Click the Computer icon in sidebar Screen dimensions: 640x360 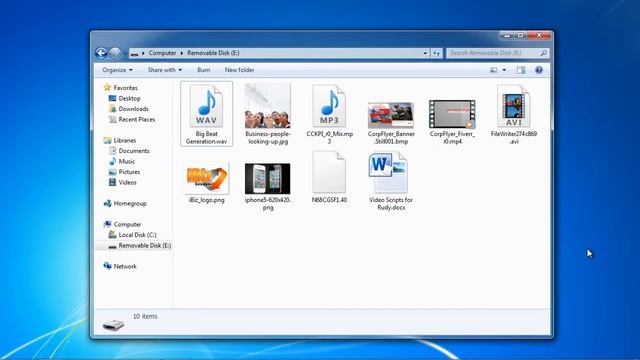[107, 224]
